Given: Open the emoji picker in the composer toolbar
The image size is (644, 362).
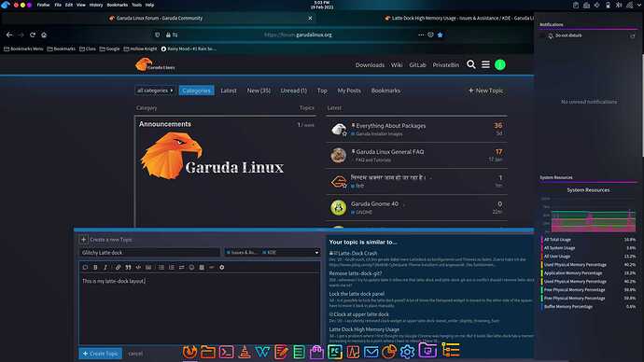Looking at the screenshot, I should pos(191,267).
